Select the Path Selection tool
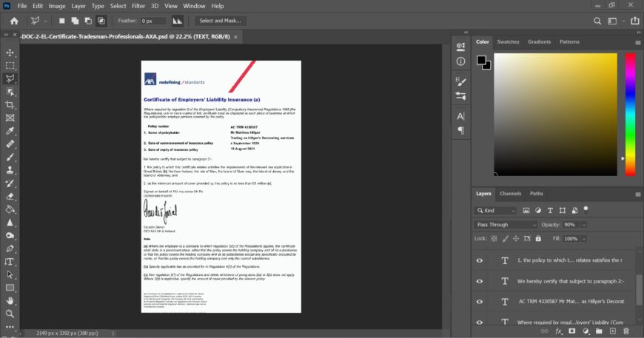644x338 pixels. tap(10, 275)
